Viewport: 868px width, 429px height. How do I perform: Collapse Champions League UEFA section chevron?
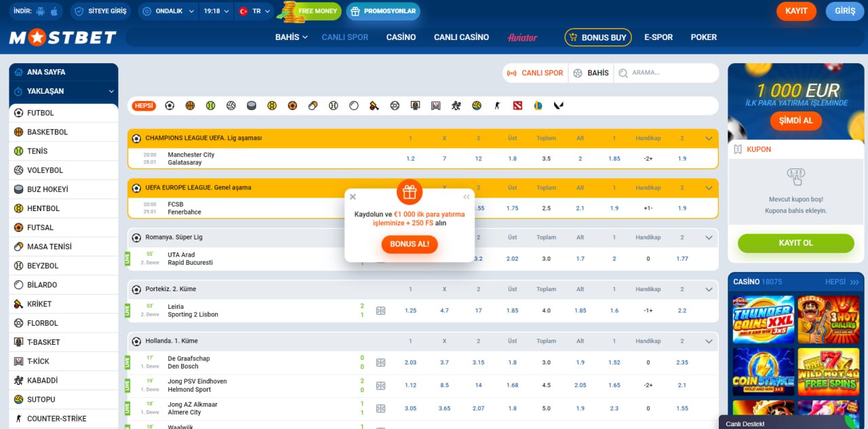(709, 138)
